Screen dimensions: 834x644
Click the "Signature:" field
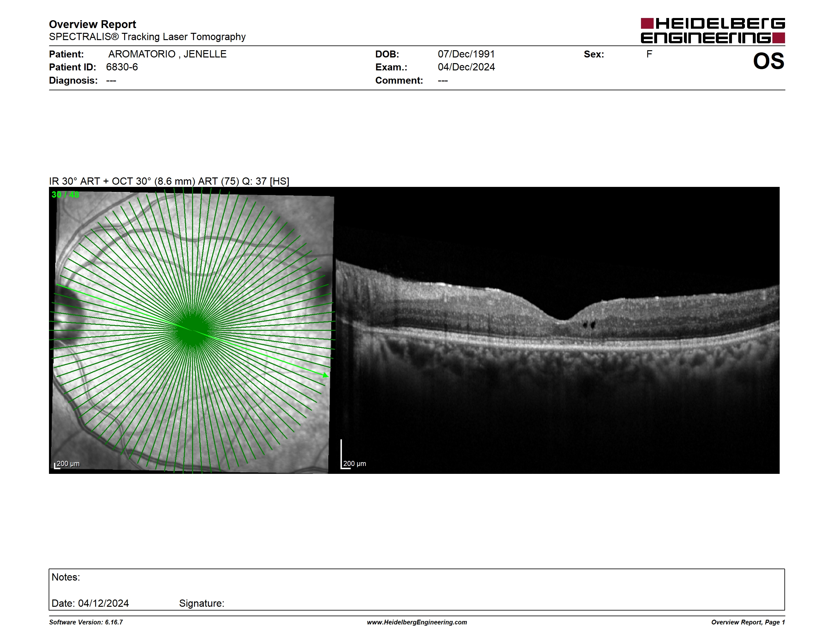pos(202,603)
